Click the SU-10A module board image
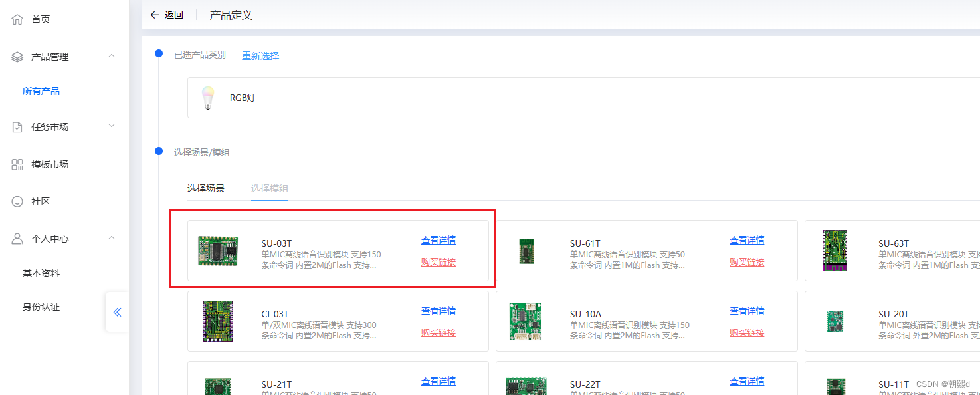The height and width of the screenshot is (395, 980). (x=526, y=321)
